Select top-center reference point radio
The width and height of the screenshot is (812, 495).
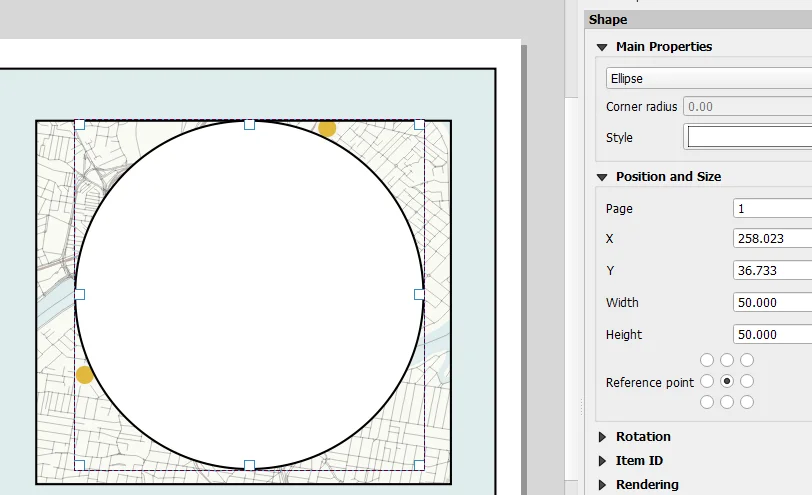coord(727,360)
